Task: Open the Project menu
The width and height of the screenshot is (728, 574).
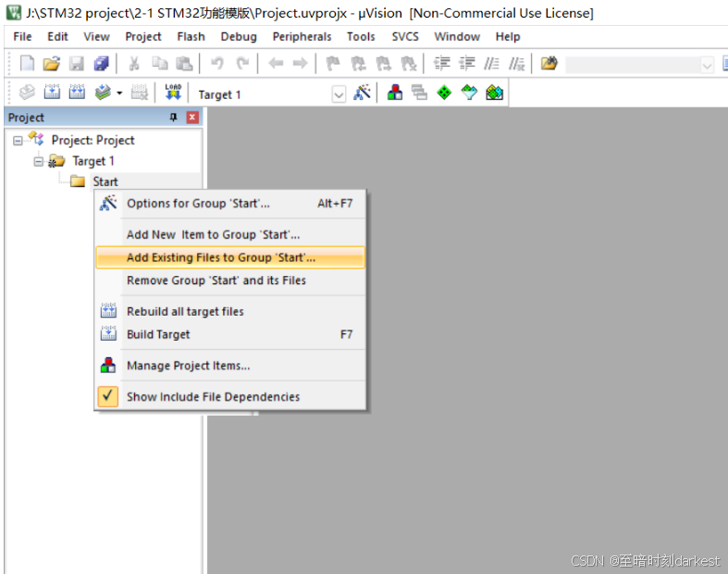Action: coord(143,37)
